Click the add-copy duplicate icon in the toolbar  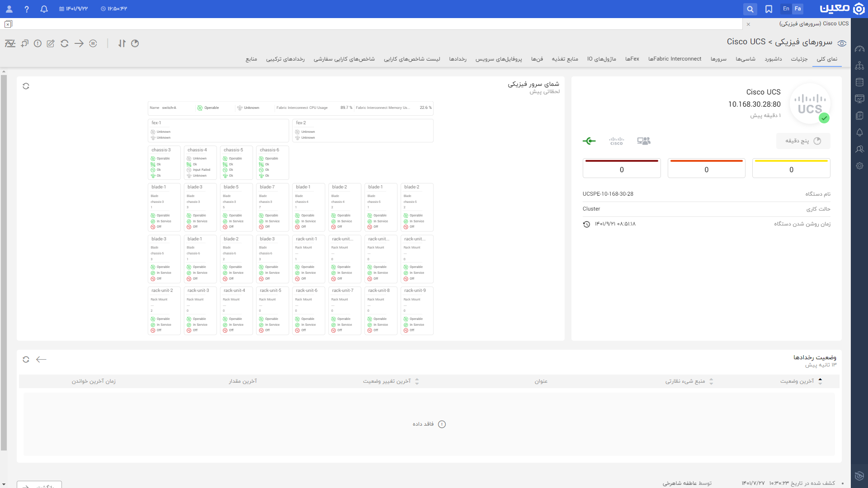point(24,43)
